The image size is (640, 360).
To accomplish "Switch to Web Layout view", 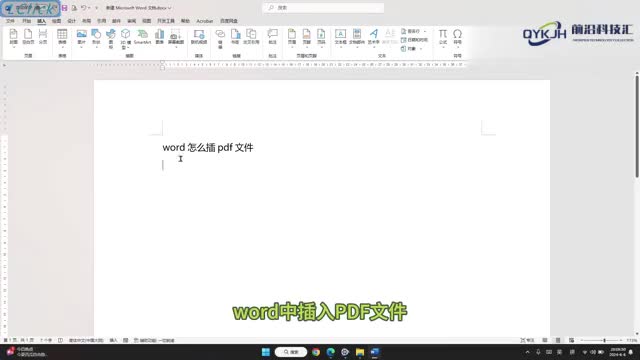I will coord(571,340).
